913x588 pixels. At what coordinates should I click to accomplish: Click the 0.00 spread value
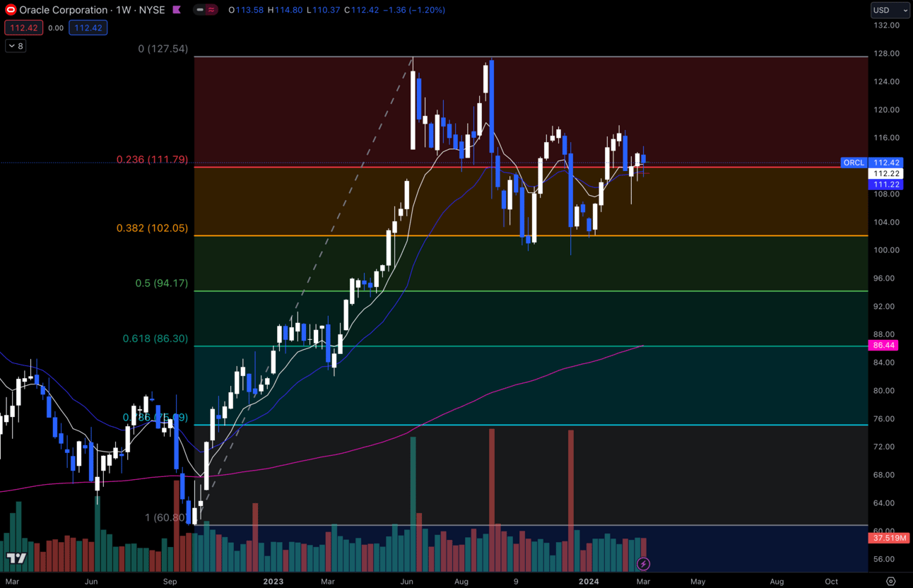pos(56,28)
